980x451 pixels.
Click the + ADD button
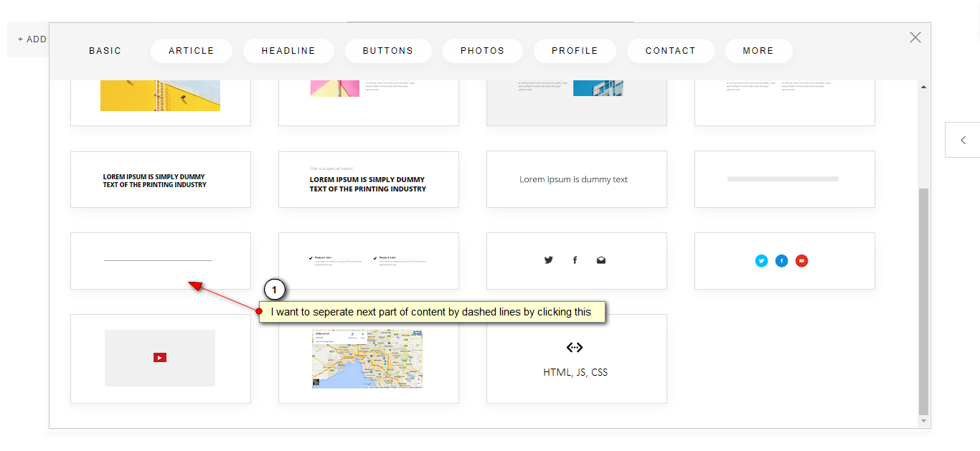pyautogui.click(x=30, y=39)
